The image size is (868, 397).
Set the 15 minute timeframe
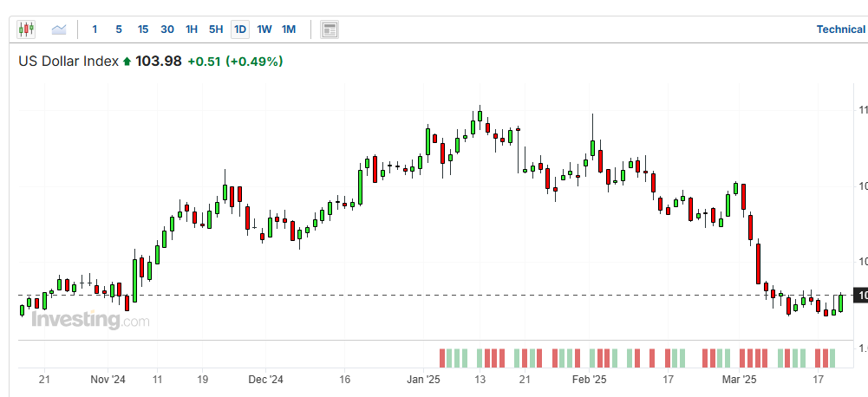pos(143,29)
